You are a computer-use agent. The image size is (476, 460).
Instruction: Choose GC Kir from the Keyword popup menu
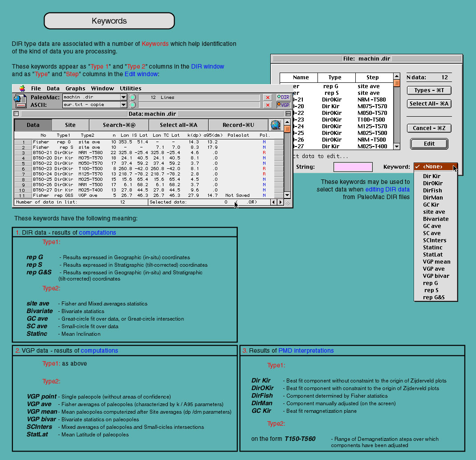[x=435, y=205]
